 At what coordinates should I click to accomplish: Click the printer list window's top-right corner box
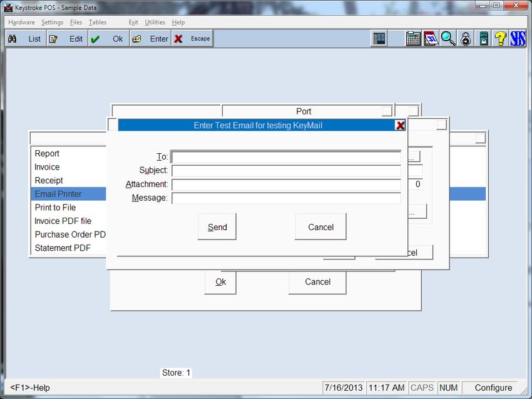[480, 138]
